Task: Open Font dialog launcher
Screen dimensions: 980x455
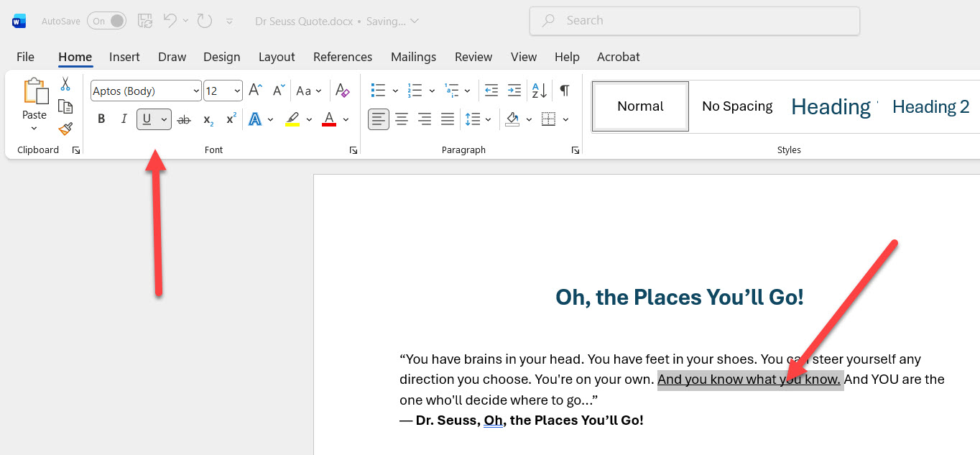Action: click(x=353, y=150)
